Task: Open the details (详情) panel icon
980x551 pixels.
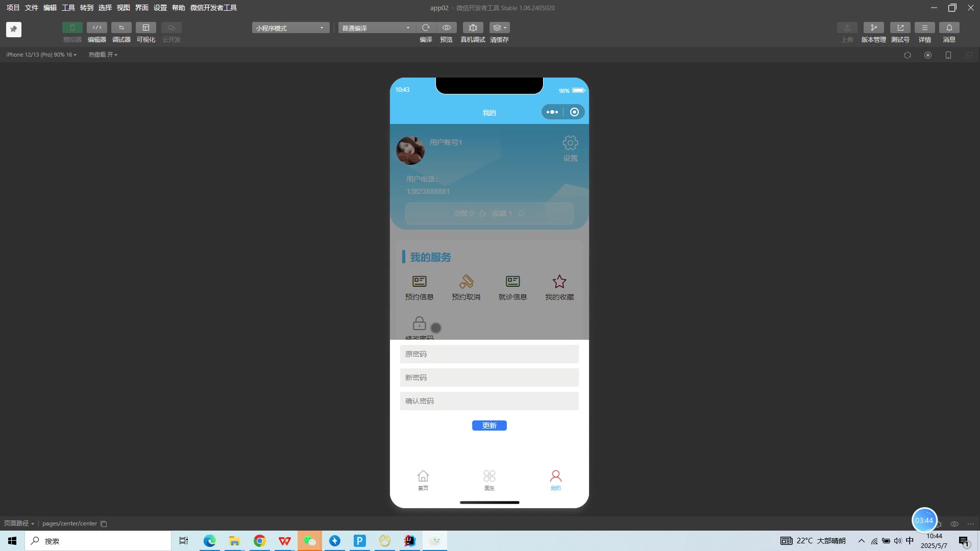Action: click(x=924, y=28)
